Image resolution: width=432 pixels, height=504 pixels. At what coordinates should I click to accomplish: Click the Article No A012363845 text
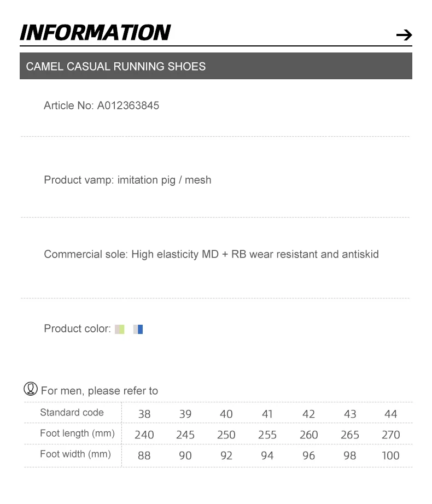click(x=102, y=106)
